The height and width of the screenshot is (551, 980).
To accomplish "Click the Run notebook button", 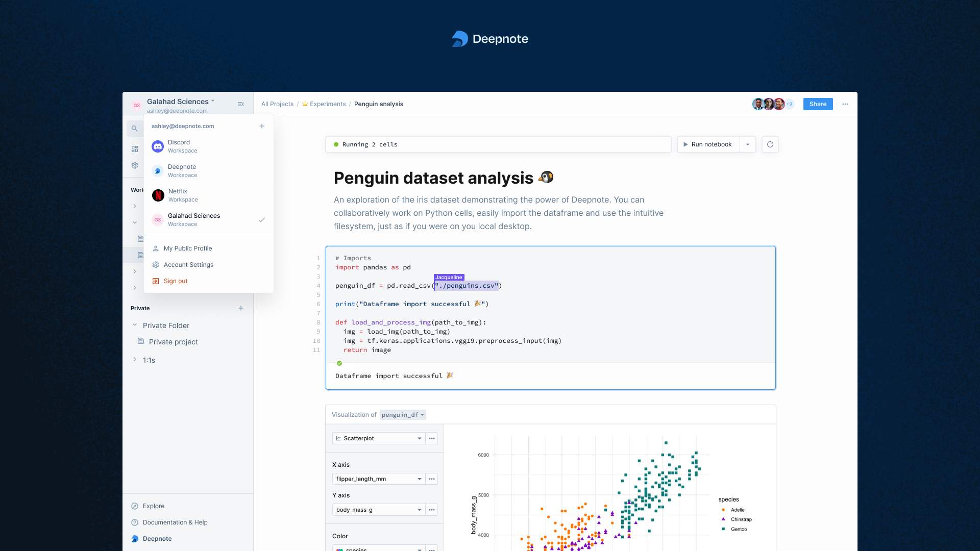I will pos(708,144).
